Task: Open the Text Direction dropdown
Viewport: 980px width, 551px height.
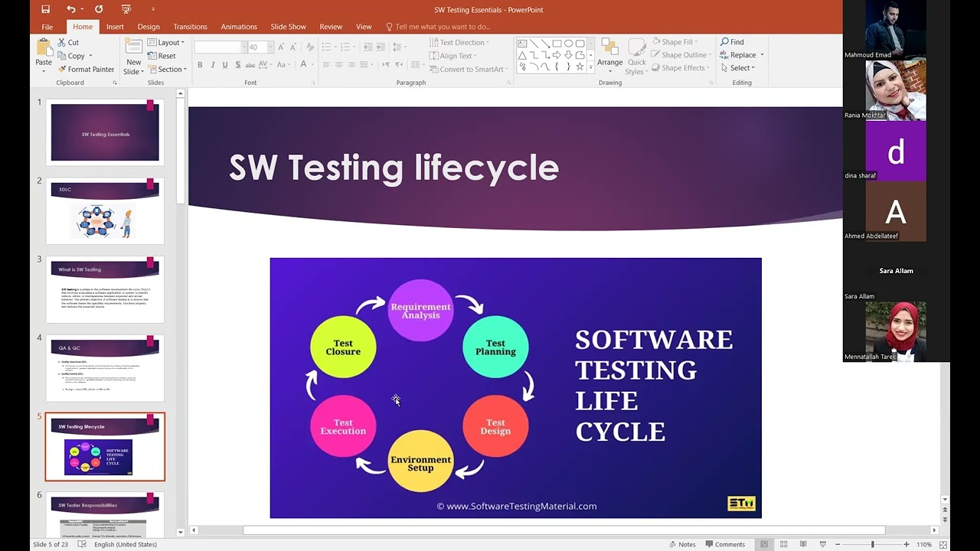Action: (459, 43)
